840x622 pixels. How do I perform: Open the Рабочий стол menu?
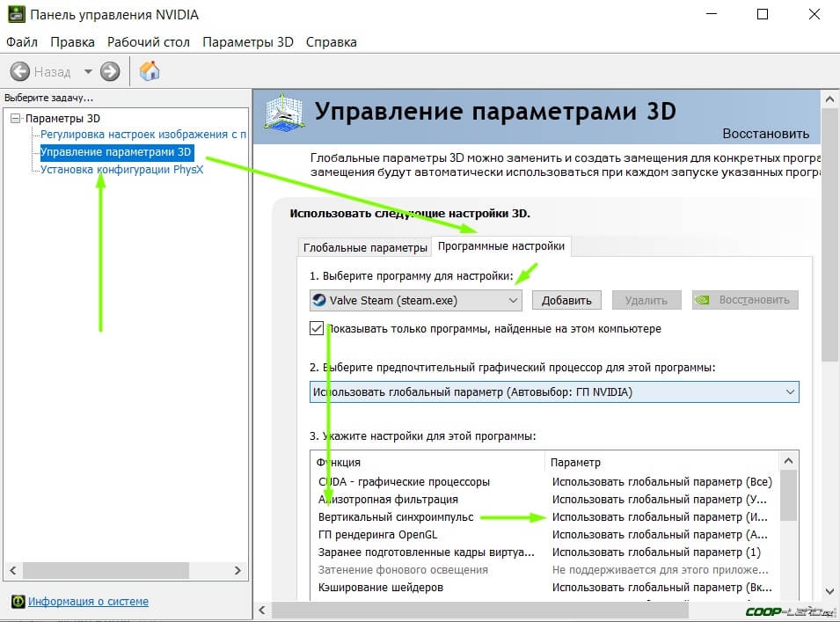148,41
